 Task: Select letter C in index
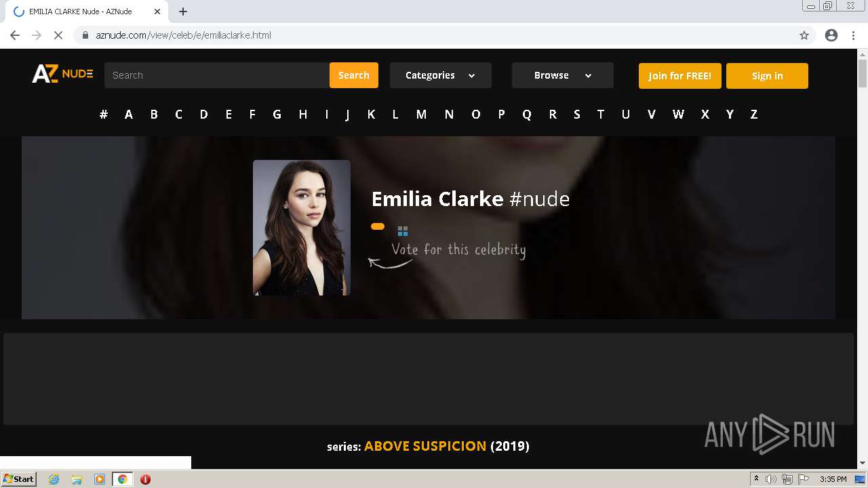178,115
